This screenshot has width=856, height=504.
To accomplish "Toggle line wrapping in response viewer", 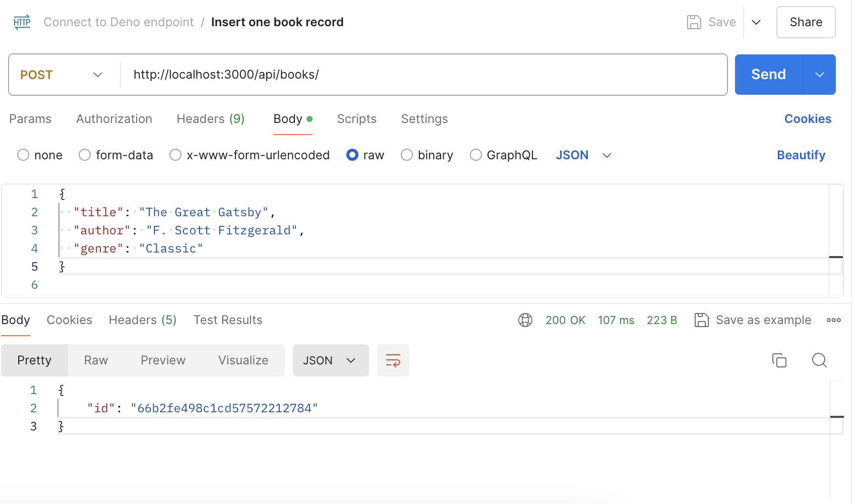I will (x=393, y=360).
